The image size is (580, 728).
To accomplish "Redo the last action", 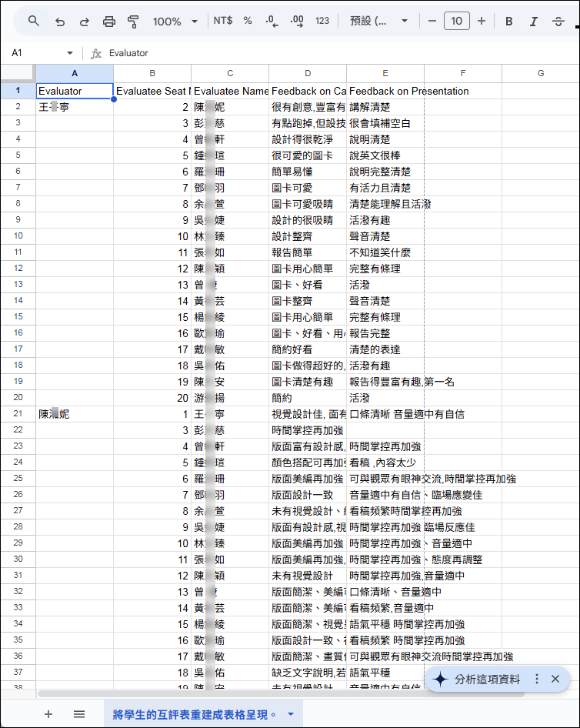I will tap(85, 21).
